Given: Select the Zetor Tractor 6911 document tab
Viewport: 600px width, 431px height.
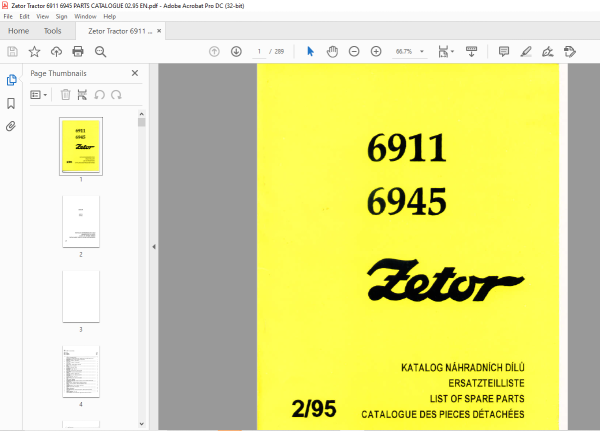Looking at the screenshot, I should (119, 31).
